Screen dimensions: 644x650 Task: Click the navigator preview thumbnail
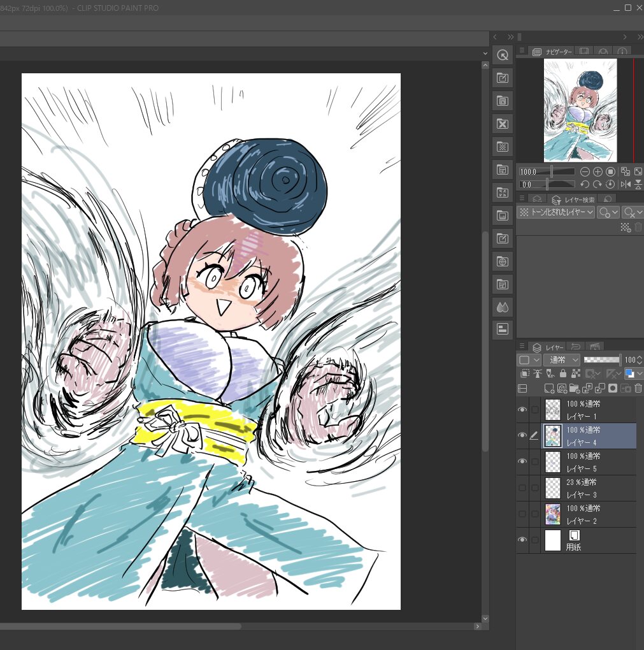[580, 110]
